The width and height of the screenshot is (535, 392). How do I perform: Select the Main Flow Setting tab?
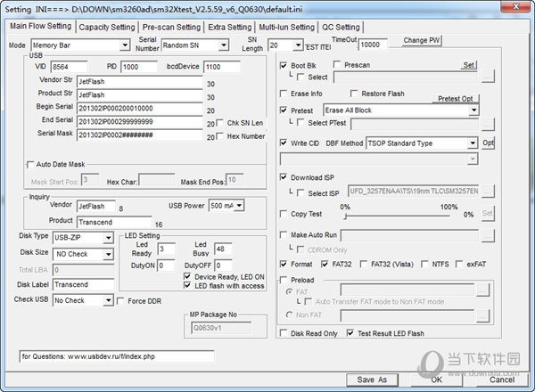40,26
